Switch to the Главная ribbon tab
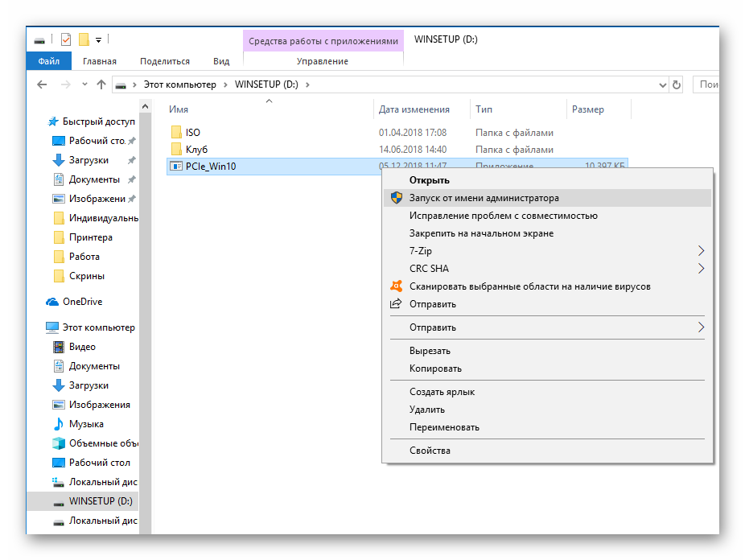 100,61
